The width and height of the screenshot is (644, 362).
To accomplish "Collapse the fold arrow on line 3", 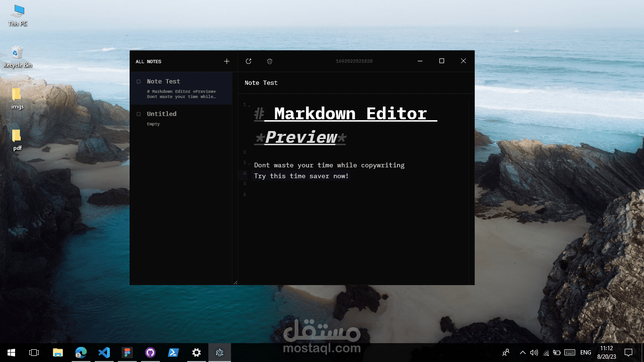I will coord(249,164).
